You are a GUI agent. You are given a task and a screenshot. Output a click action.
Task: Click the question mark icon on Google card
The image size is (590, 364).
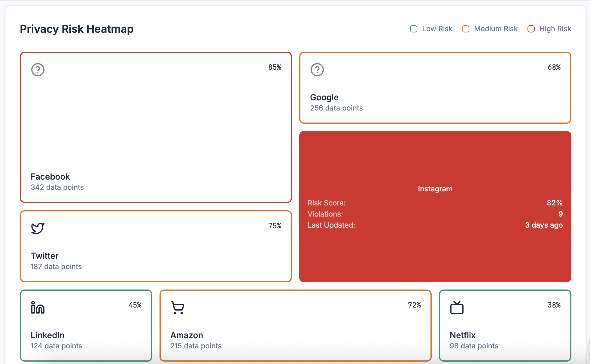(317, 70)
